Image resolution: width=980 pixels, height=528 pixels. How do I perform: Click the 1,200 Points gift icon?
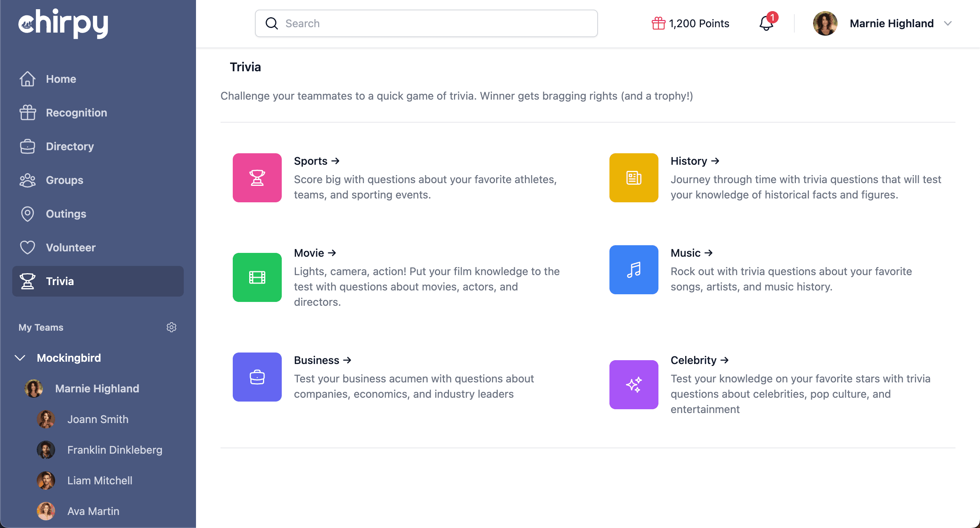click(x=658, y=23)
